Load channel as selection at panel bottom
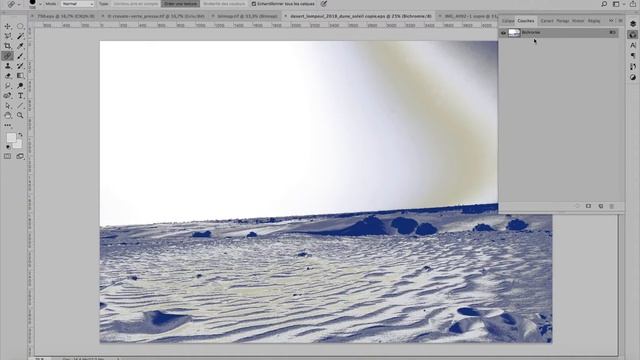The image size is (640, 360). tap(577, 206)
